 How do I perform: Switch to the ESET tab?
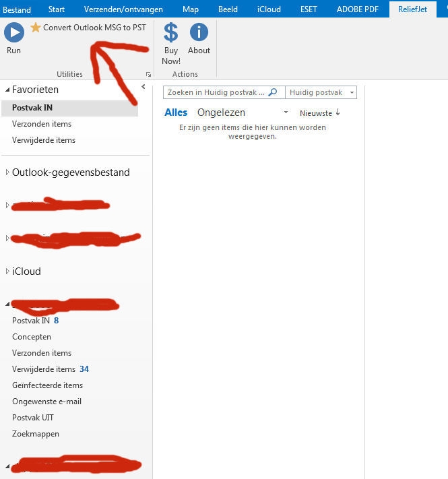pyautogui.click(x=309, y=9)
